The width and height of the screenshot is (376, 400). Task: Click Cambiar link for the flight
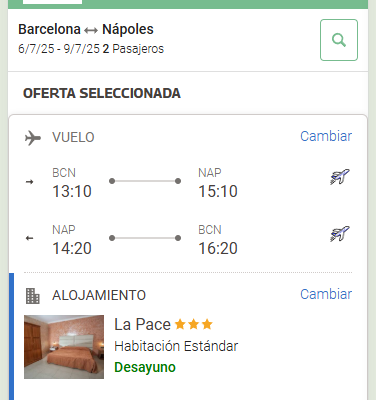click(x=326, y=136)
